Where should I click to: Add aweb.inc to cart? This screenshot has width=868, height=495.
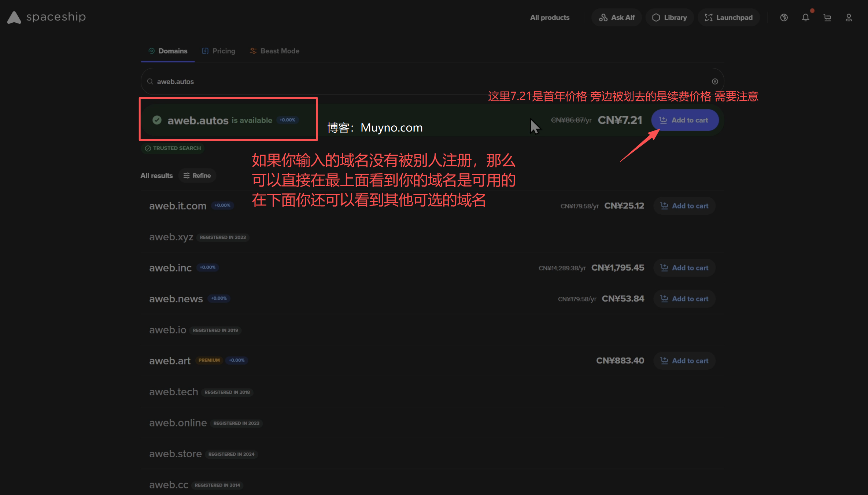point(684,268)
